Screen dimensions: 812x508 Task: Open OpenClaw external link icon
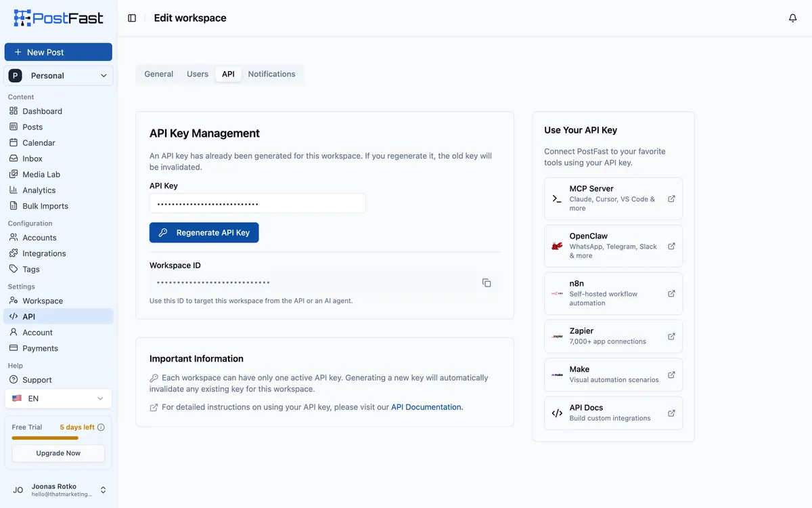pos(671,247)
